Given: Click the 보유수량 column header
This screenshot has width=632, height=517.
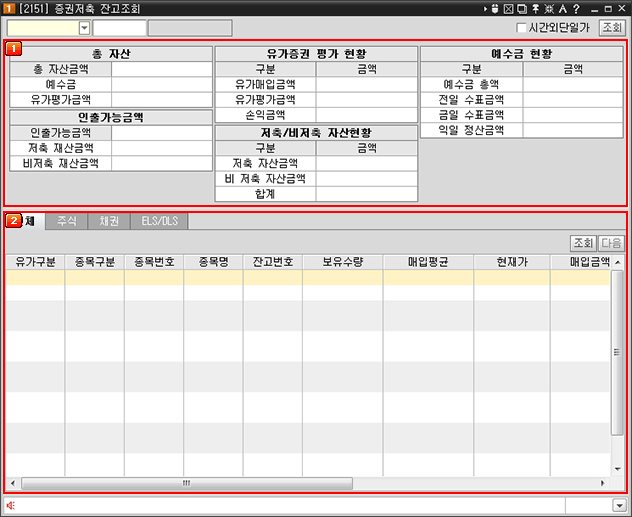Looking at the screenshot, I should point(342,262).
